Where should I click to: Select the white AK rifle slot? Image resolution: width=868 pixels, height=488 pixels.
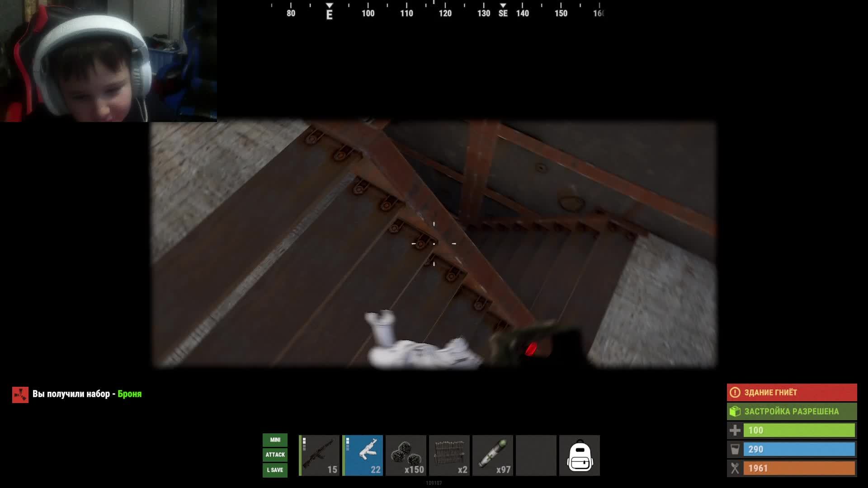(363, 455)
